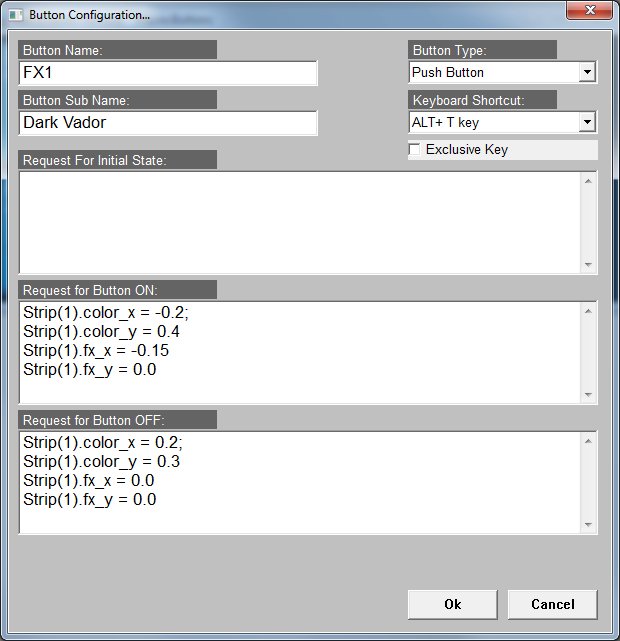Click the fx_y = 0.0 line in Button OFF
The width and height of the screenshot is (620, 641).
[x=89, y=499]
